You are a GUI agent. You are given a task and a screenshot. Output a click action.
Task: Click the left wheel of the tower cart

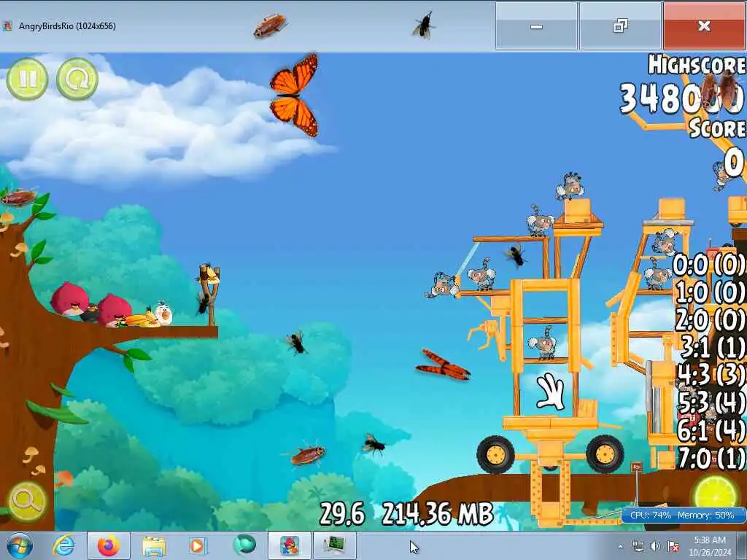click(495, 454)
